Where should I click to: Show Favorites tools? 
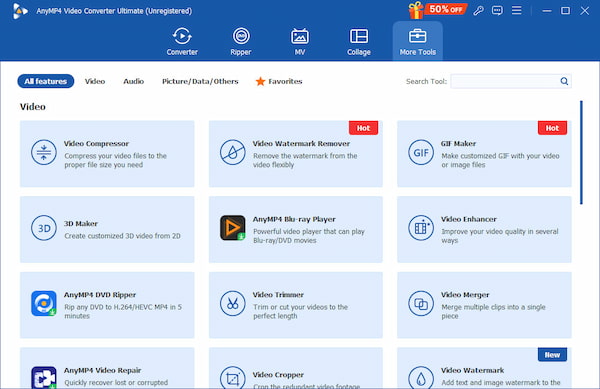279,81
